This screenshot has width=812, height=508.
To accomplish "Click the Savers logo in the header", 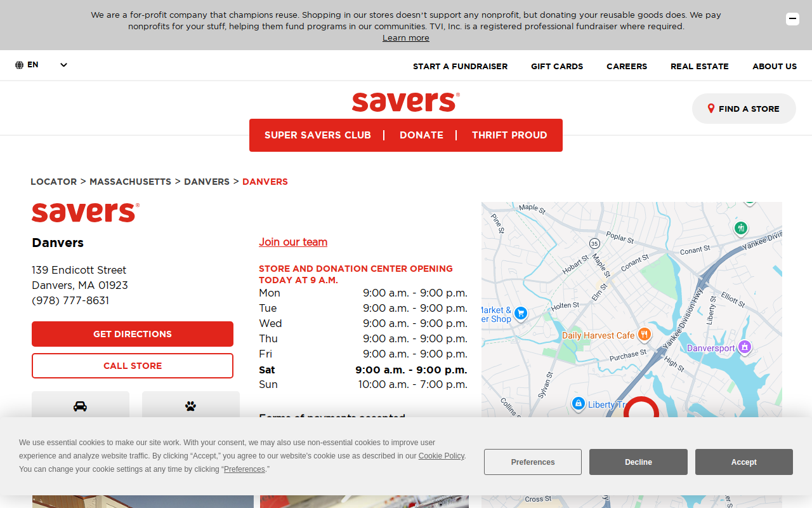I will tap(406, 102).
